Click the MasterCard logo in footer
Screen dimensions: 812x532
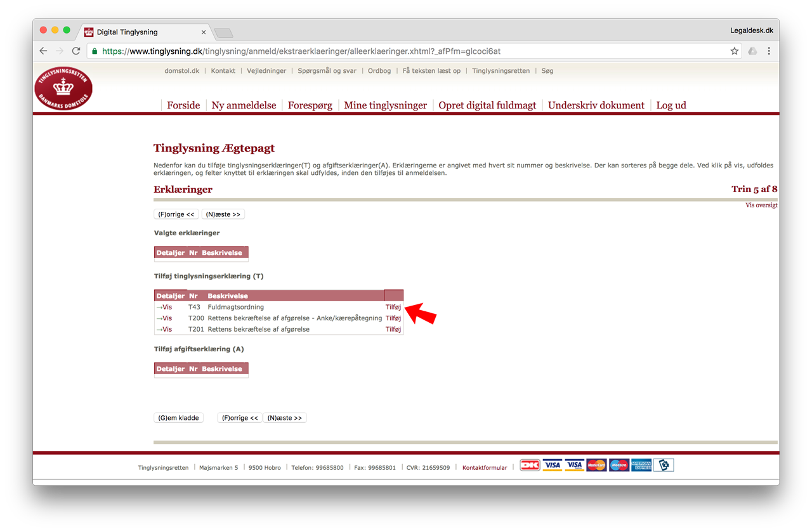[596, 465]
